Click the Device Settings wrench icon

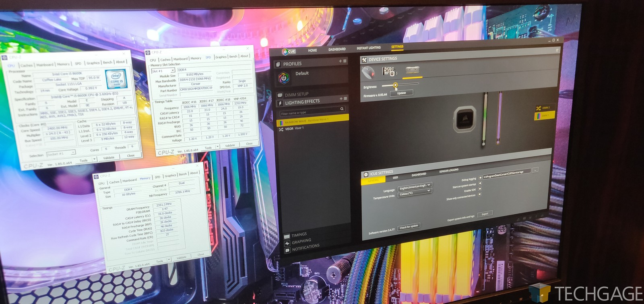coord(364,60)
